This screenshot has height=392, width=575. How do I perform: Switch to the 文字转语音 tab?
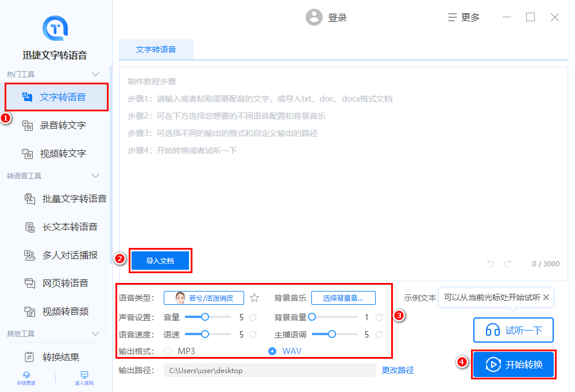tap(156, 50)
